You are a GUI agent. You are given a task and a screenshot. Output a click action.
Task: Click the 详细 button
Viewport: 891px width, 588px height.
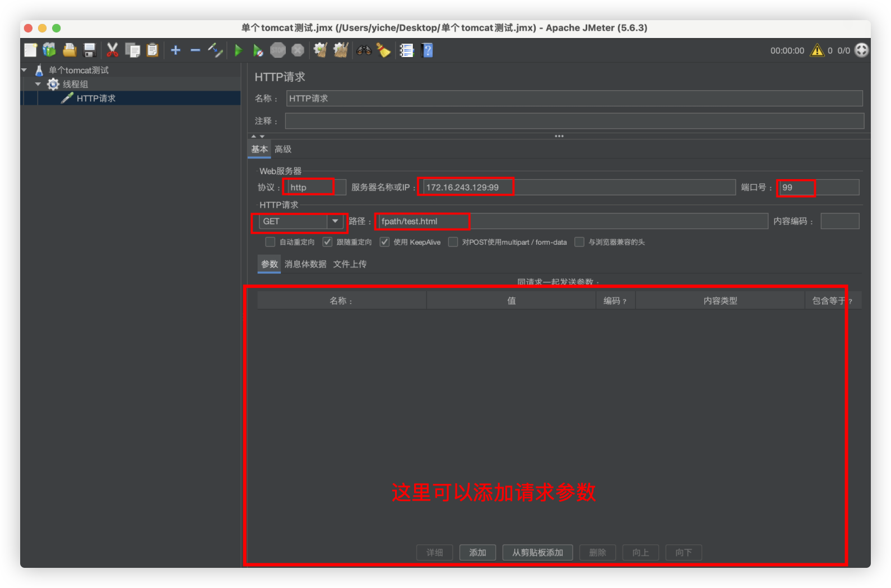tap(434, 553)
